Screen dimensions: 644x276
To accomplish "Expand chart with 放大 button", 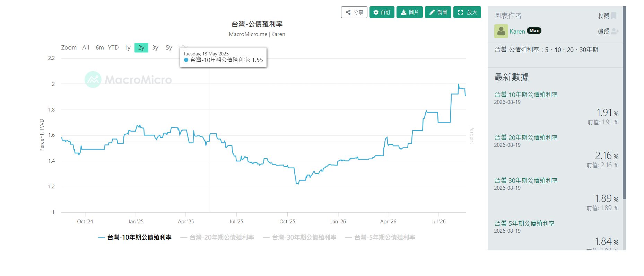I will point(467,12).
